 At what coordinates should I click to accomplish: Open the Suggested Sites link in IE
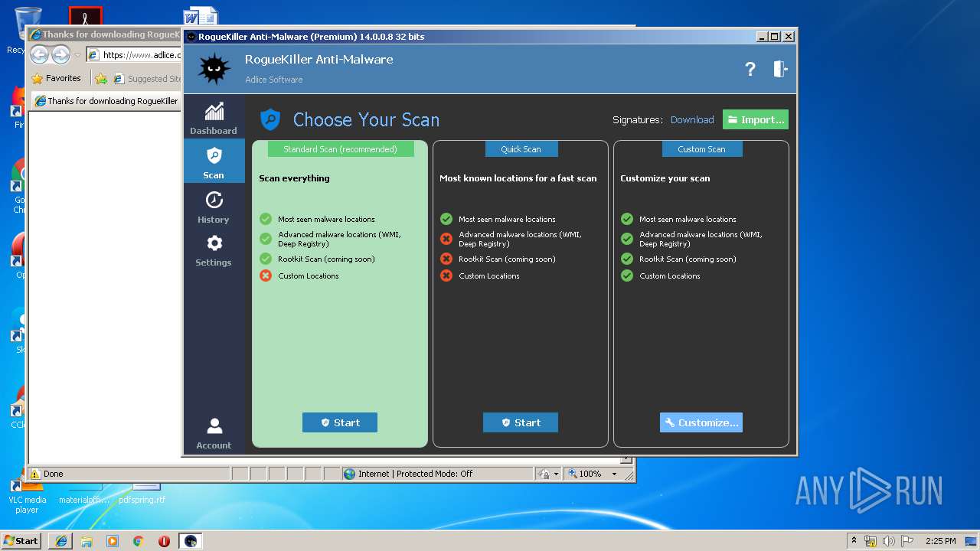tap(147, 78)
